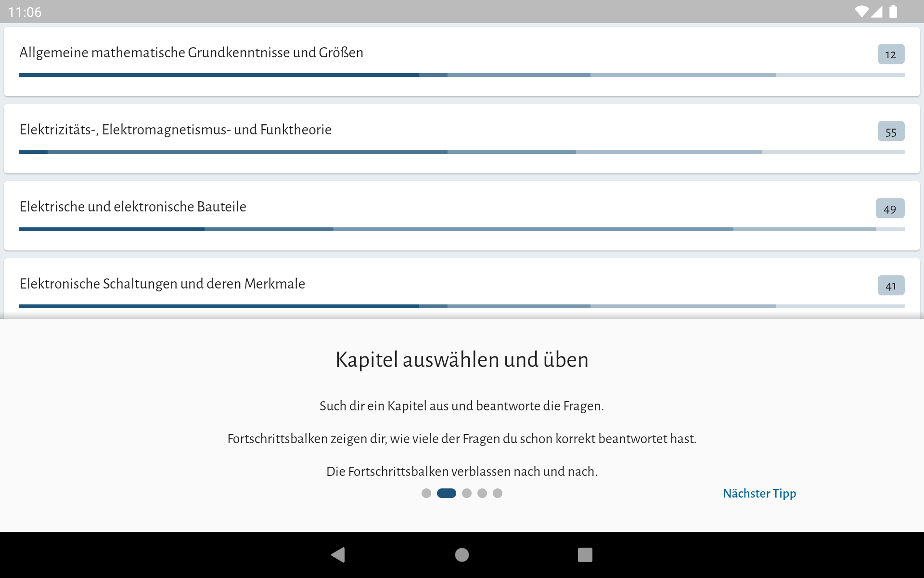924x578 pixels.
Task: Click the question count badge 12
Action: point(890,54)
